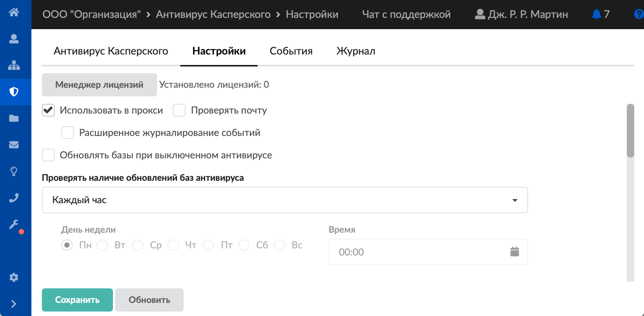Viewport: 644px width, 316px height.
Task: Open the mail envelope sidebar icon
Action: (14, 145)
